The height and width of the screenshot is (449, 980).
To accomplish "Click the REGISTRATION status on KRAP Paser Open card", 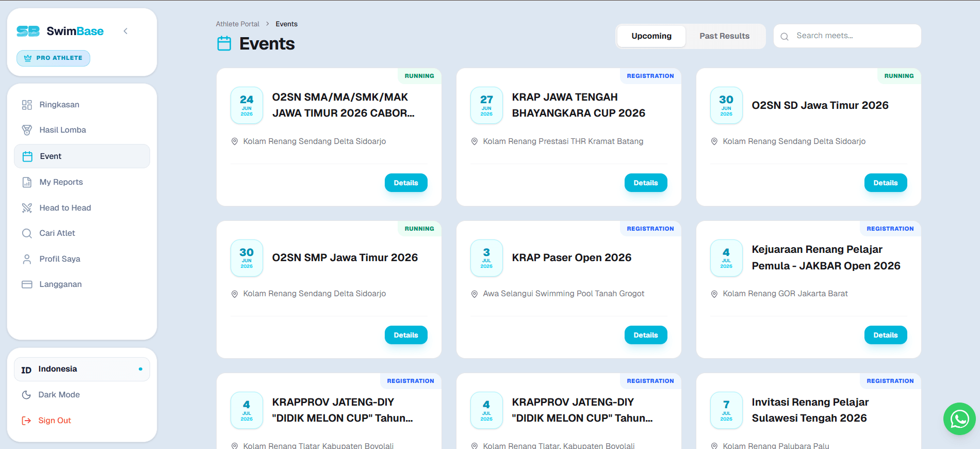I will tap(650, 229).
